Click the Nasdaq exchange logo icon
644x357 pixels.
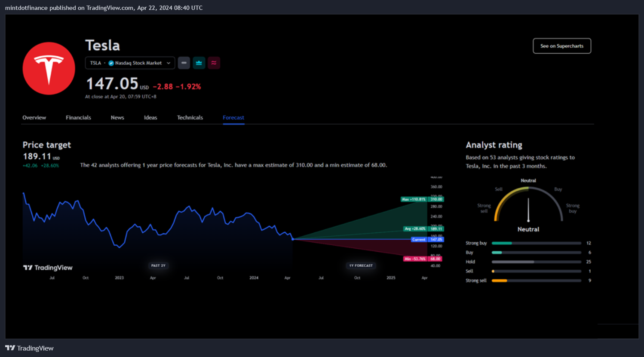[x=111, y=63]
